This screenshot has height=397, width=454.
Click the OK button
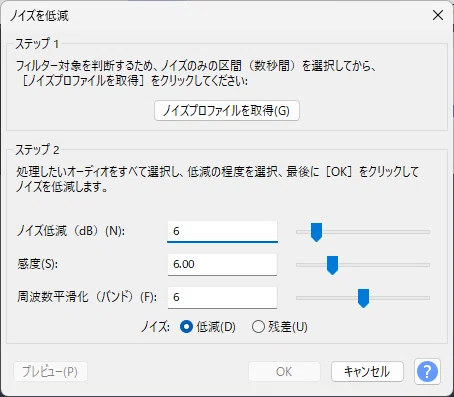pos(284,371)
